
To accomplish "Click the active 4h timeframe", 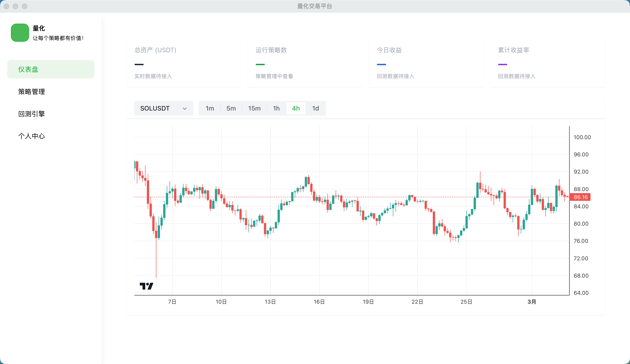I will point(296,108).
